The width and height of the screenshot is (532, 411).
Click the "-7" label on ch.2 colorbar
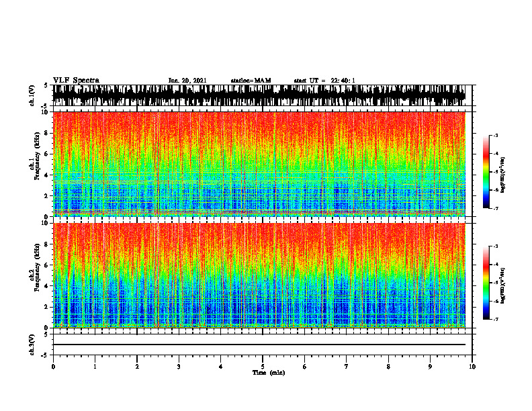[x=496, y=319]
